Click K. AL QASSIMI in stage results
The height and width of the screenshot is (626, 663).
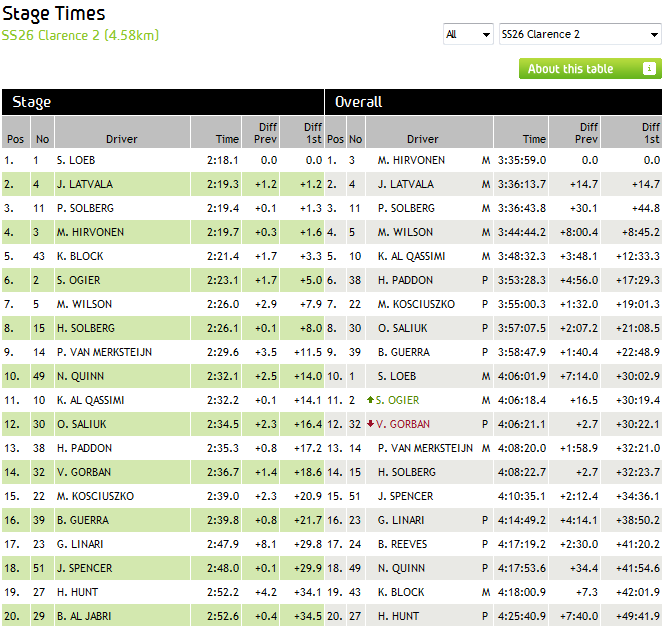[90, 400]
